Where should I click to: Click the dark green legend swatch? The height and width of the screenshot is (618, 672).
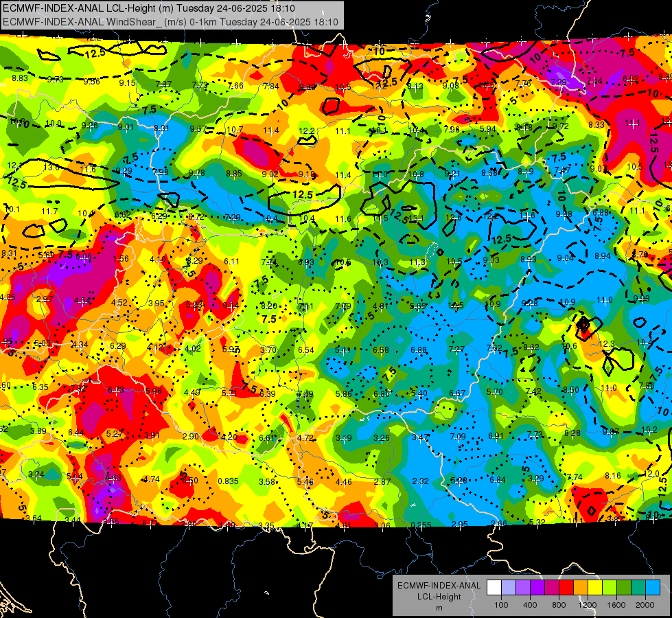click(624, 588)
